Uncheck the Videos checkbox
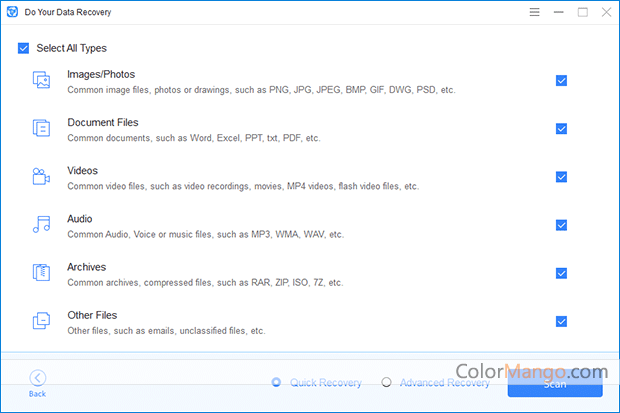This screenshot has width=620, height=413. (x=561, y=177)
